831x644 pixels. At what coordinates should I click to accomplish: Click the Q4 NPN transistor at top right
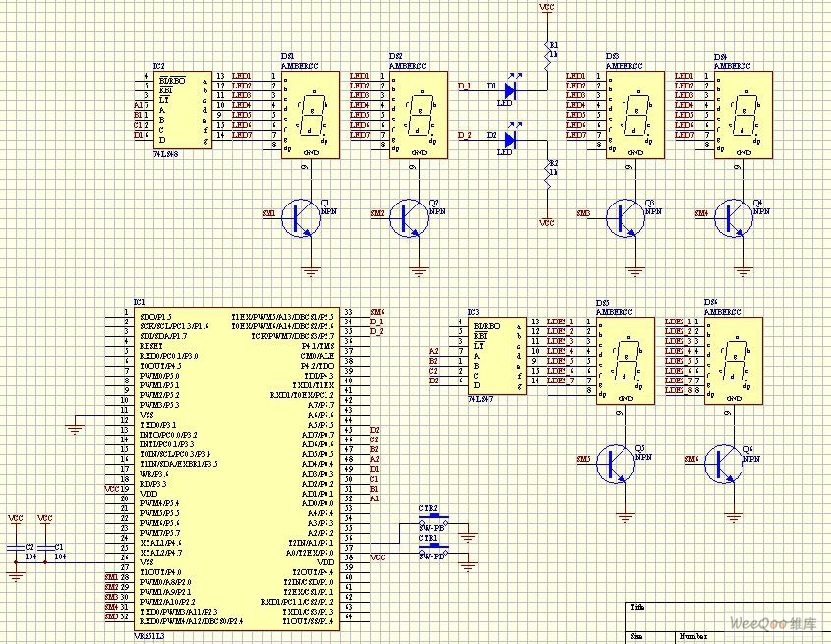[732, 218]
